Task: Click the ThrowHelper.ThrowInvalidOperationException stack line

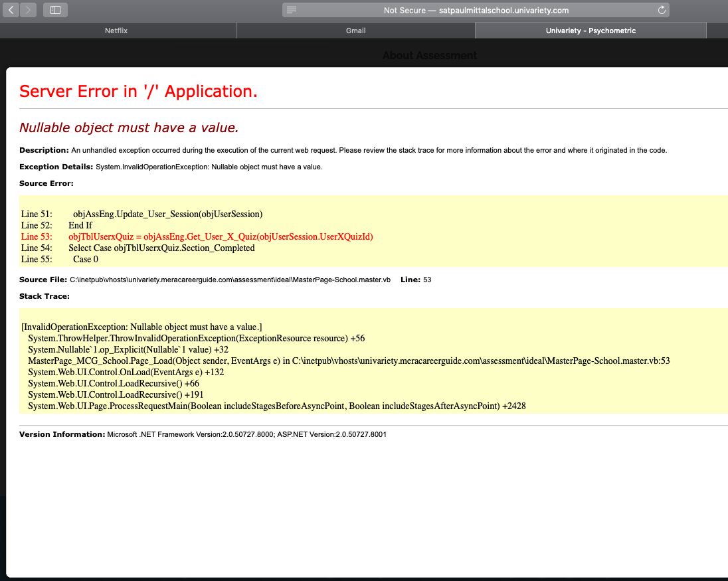Action: click(x=197, y=338)
